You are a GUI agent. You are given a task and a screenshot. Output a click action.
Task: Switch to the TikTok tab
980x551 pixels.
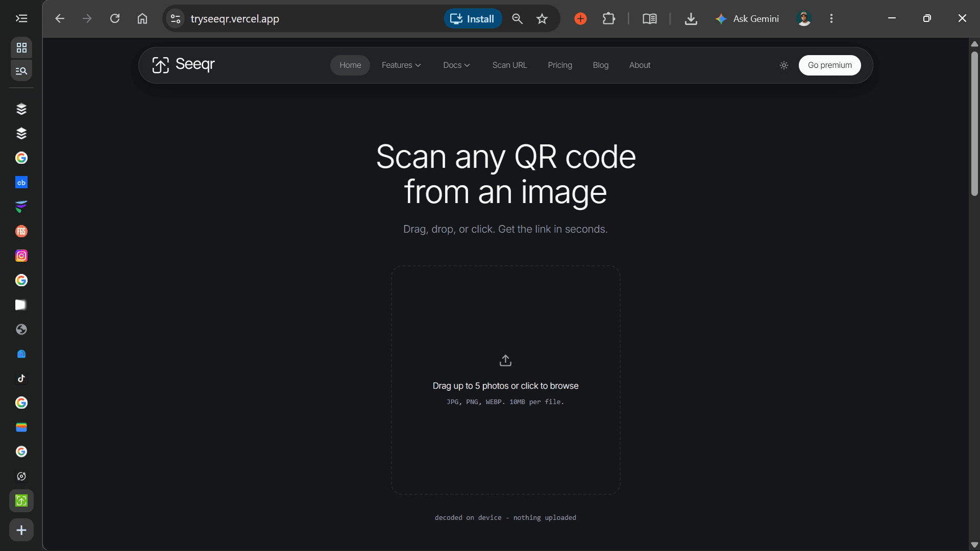(21, 379)
